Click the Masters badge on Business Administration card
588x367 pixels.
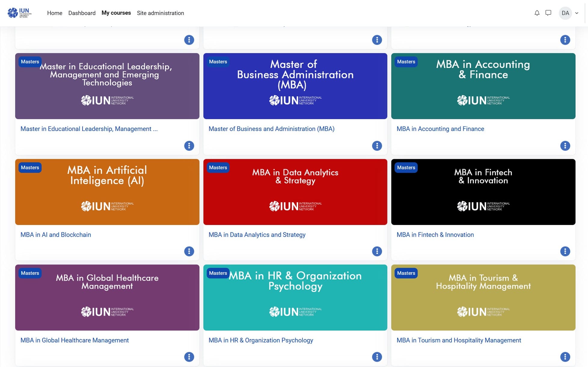(218, 62)
